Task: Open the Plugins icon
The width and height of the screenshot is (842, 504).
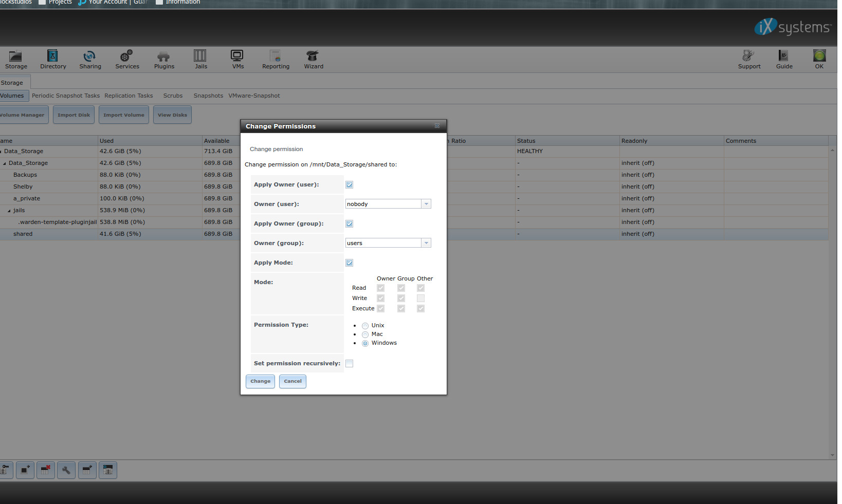Action: 163,56
